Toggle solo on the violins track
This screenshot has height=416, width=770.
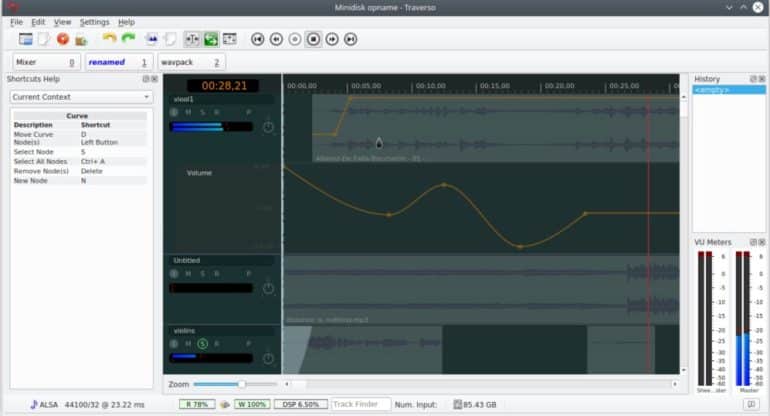pyautogui.click(x=202, y=344)
